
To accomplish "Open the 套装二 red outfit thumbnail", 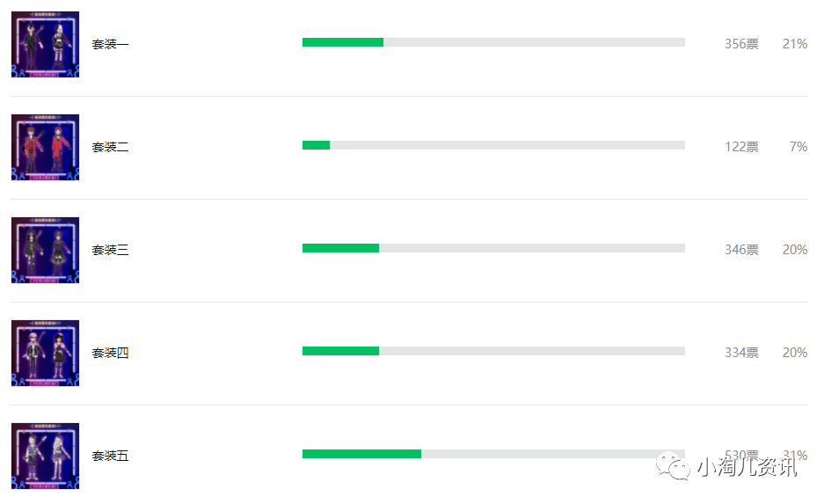I will (45, 147).
